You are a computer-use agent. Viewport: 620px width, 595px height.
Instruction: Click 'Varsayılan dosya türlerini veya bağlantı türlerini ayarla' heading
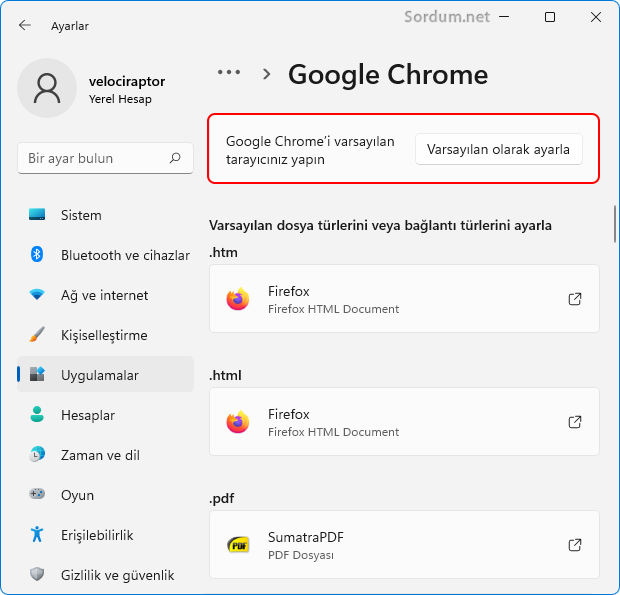380,225
